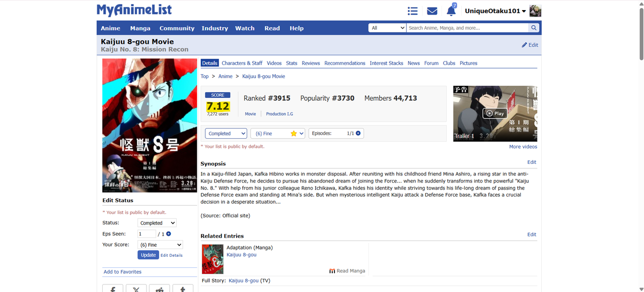This screenshot has height=292, width=644.
Task: Click the Read Manga icon link
Action: click(x=347, y=271)
